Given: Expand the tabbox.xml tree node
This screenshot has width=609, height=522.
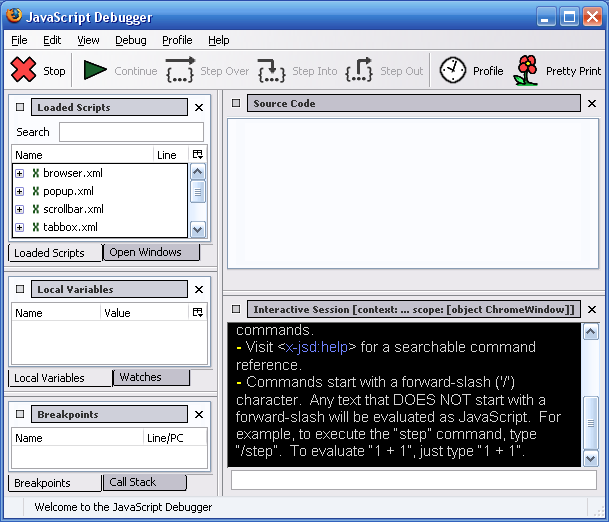Looking at the screenshot, I should click(20, 227).
